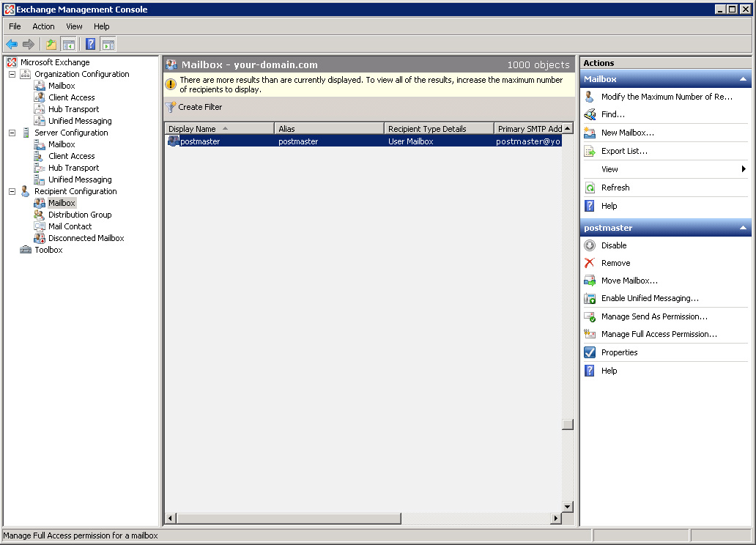Select the Microsoft Exchange root node

click(55, 62)
